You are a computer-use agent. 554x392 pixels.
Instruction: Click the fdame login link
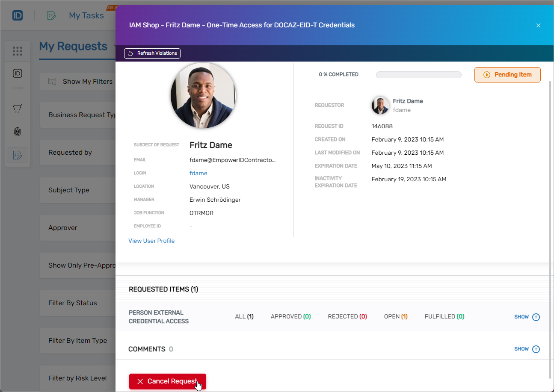(198, 173)
